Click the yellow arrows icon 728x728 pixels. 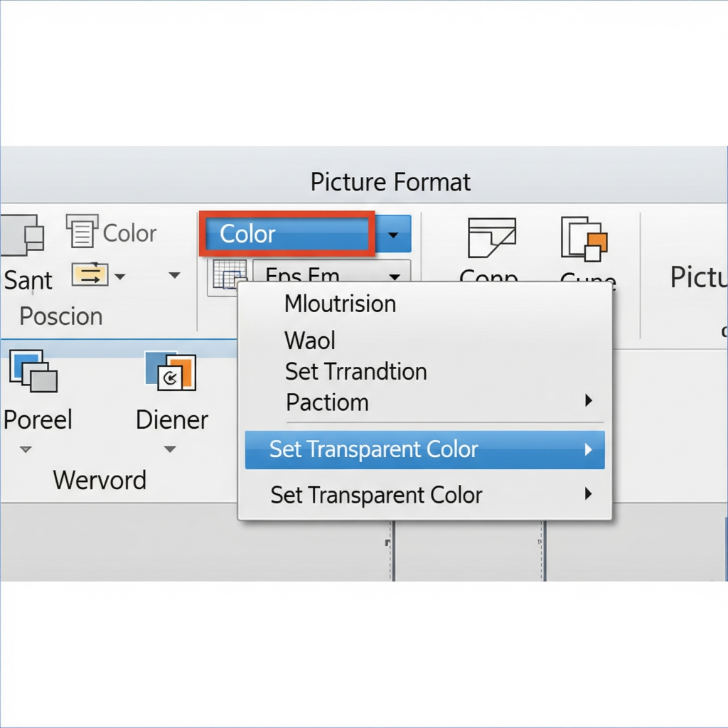[90, 275]
